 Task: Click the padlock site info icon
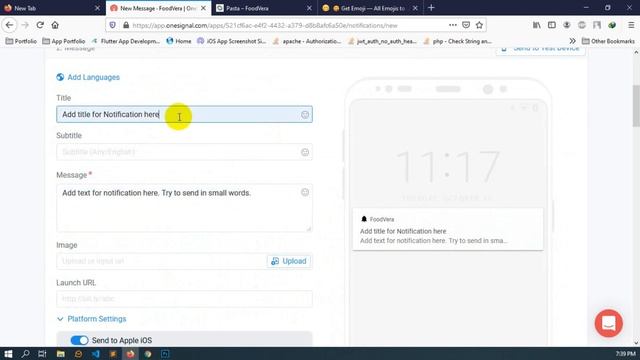pos(126,25)
